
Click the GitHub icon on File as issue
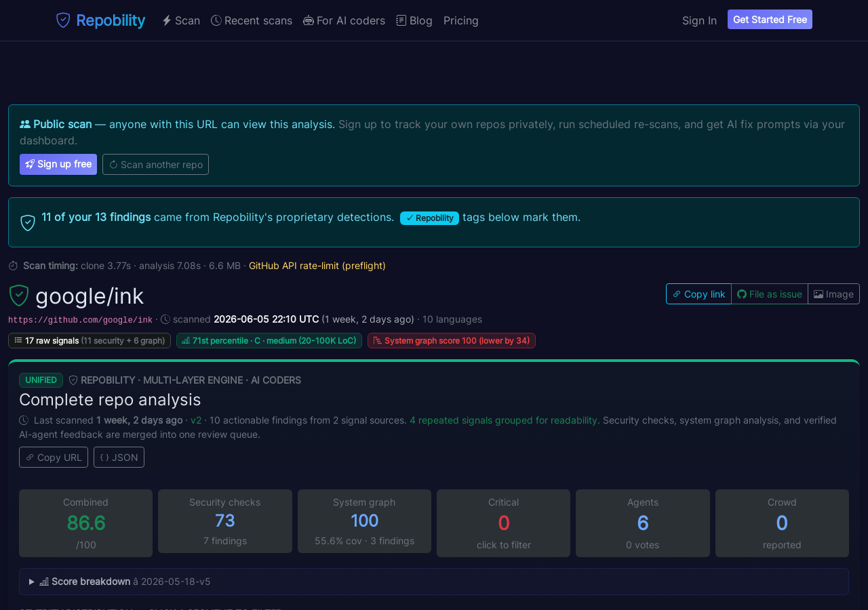click(742, 294)
